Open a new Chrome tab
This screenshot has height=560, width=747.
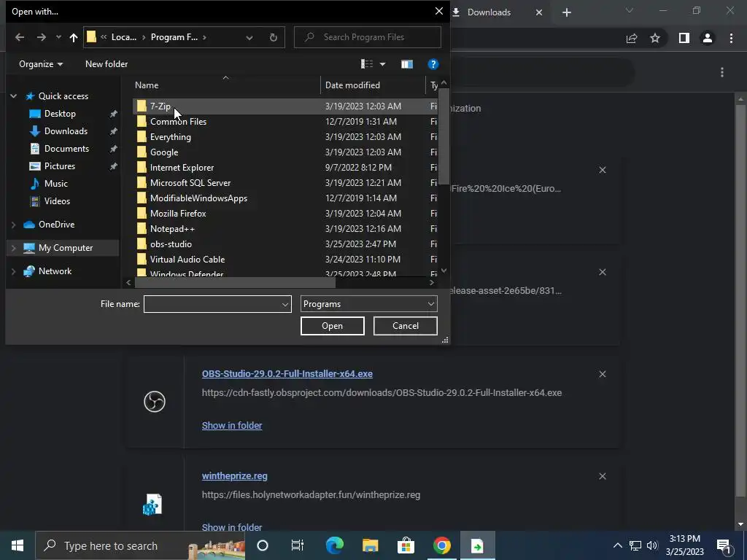(x=566, y=12)
